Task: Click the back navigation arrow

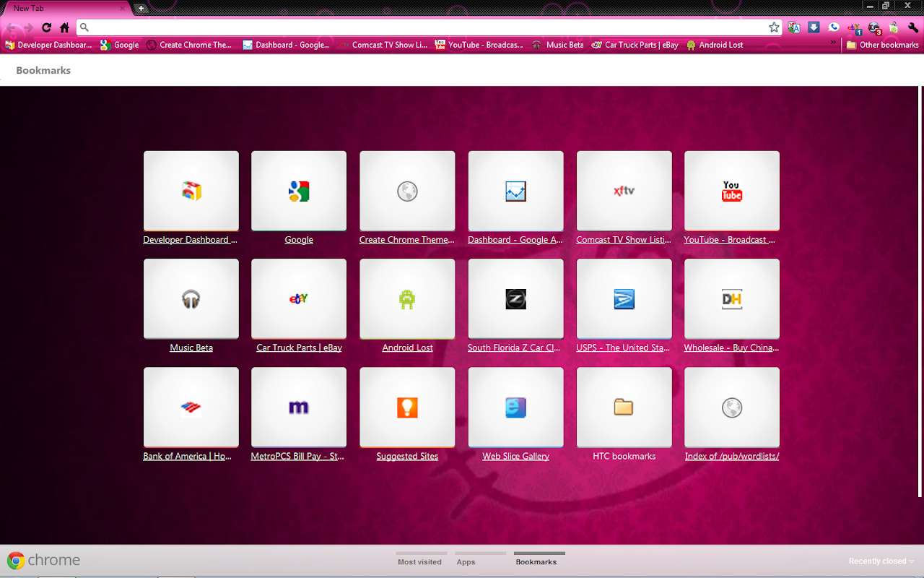Action: click(x=11, y=27)
